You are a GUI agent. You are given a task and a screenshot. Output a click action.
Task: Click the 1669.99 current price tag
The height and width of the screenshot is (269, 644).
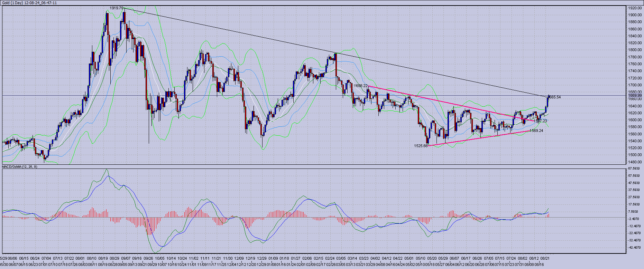pyautogui.click(x=635, y=95)
